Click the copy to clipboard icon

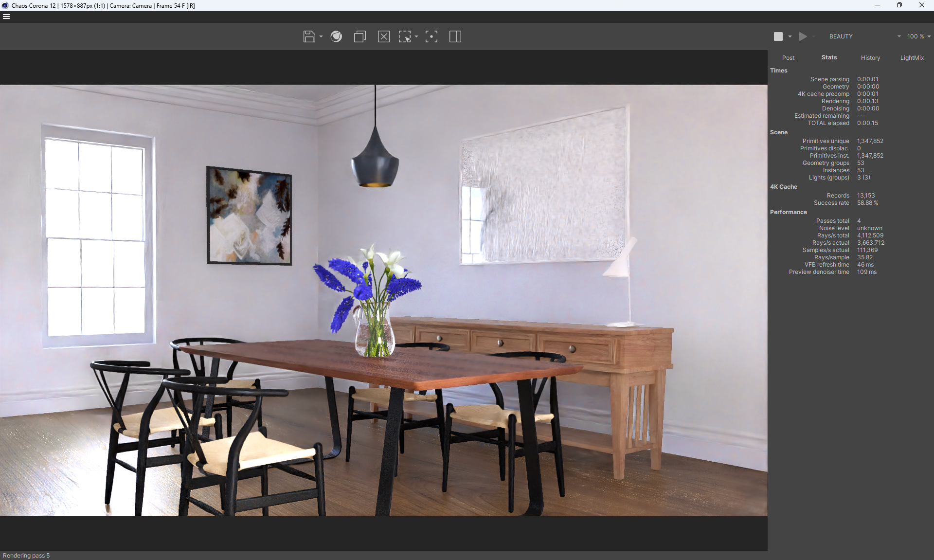pyautogui.click(x=360, y=36)
